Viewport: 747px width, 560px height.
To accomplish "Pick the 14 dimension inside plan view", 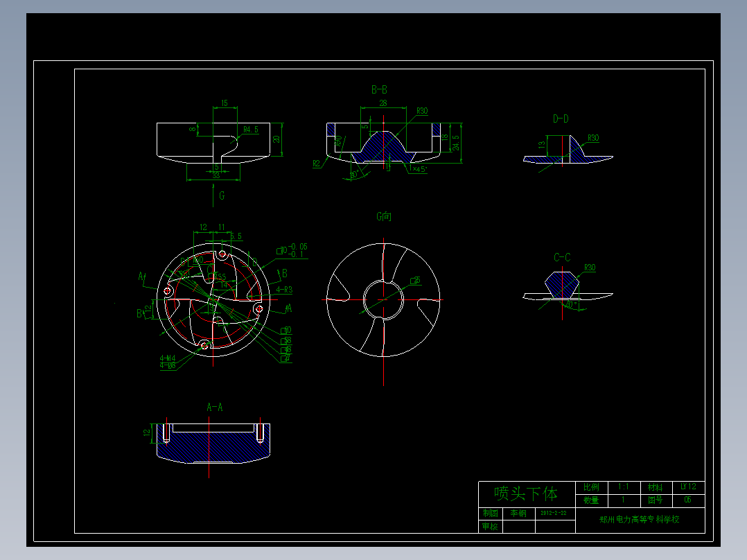I will coord(223,285).
